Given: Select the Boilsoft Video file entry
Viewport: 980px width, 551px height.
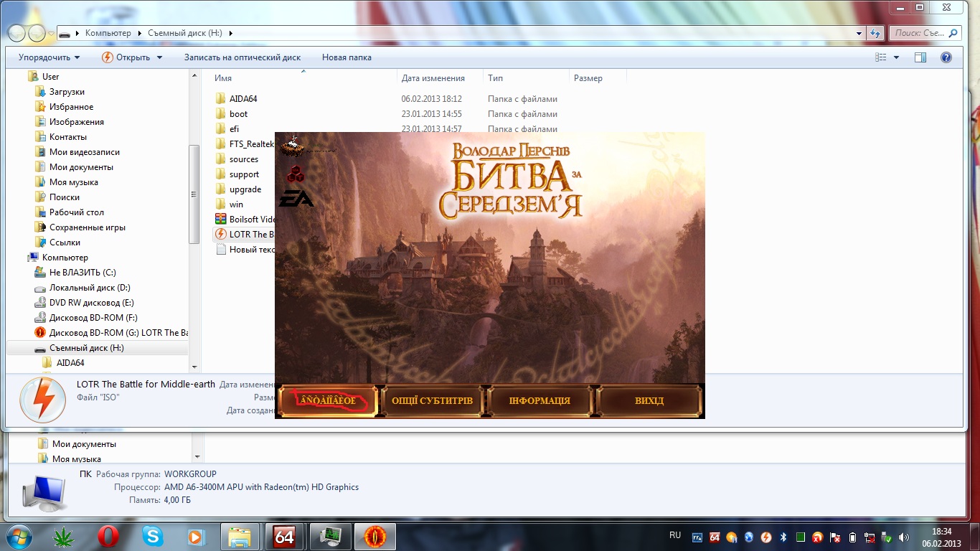Looking at the screenshot, I should pyautogui.click(x=245, y=220).
